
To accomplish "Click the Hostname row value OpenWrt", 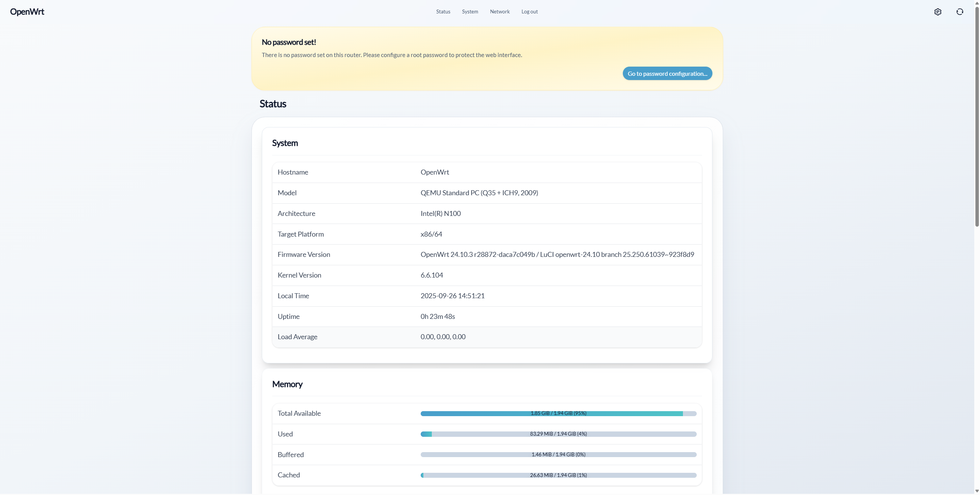I will coord(434,172).
